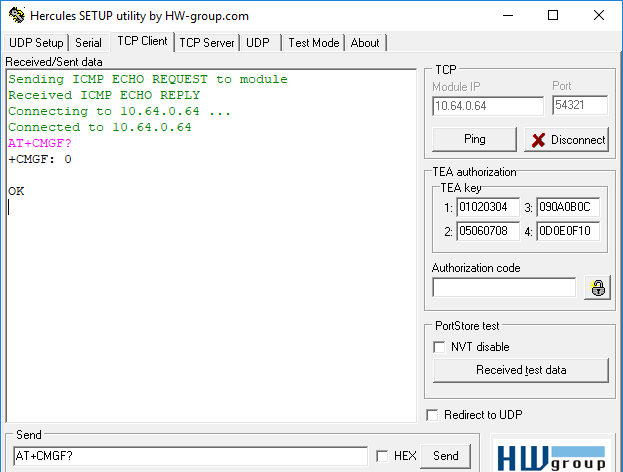Click the Module IP field
The image size is (623, 472).
point(488,106)
